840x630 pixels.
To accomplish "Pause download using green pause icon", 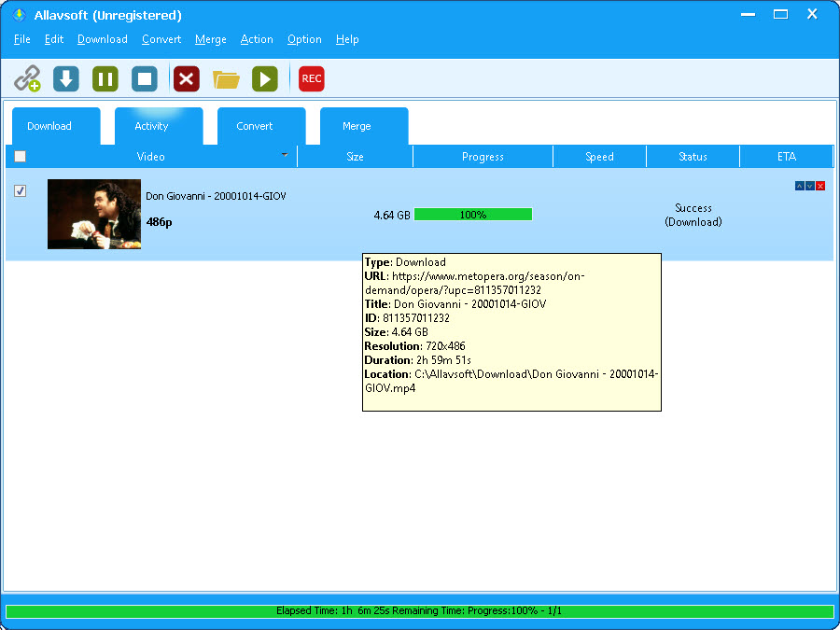I will [x=105, y=78].
